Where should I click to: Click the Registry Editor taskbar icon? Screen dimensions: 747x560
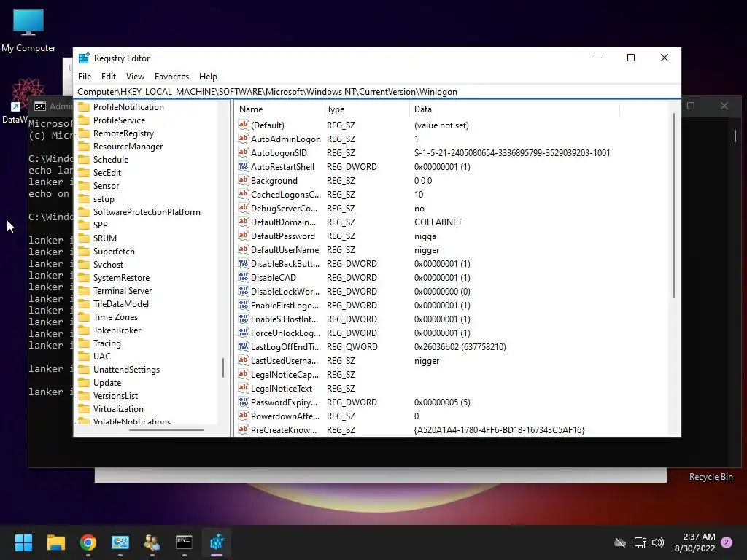coord(217,542)
